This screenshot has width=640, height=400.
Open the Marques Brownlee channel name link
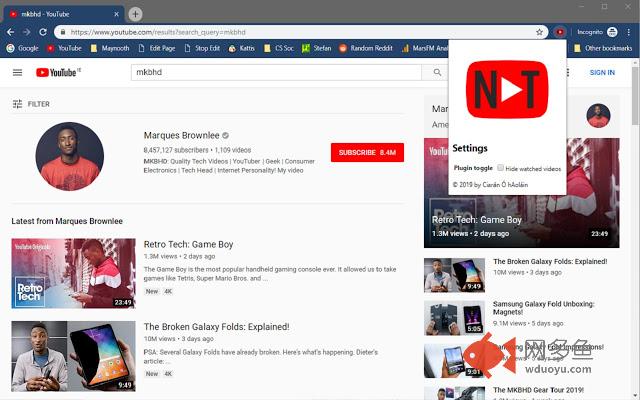181,135
